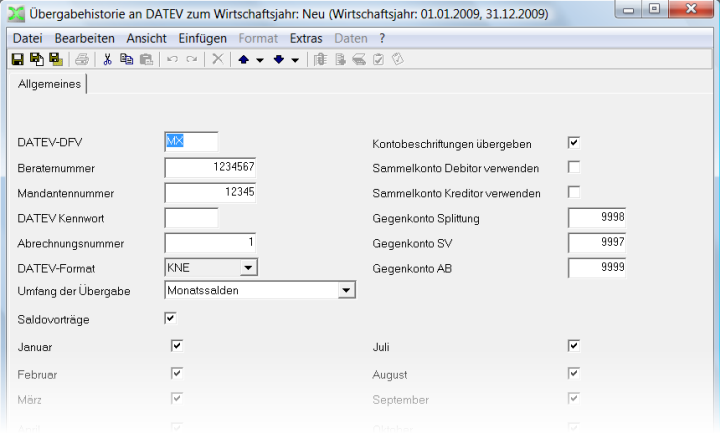Open dropdown next to up arrow
This screenshot has width=720, height=433.
pyautogui.click(x=260, y=60)
